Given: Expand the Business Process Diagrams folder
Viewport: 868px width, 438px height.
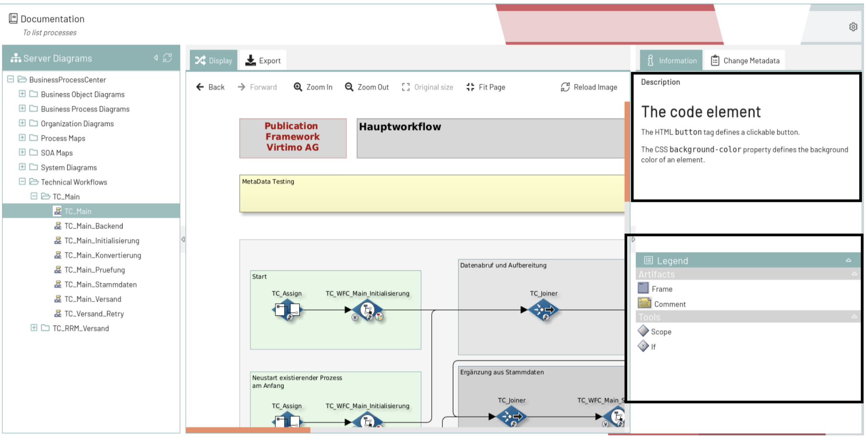Looking at the screenshot, I should 22,109.
